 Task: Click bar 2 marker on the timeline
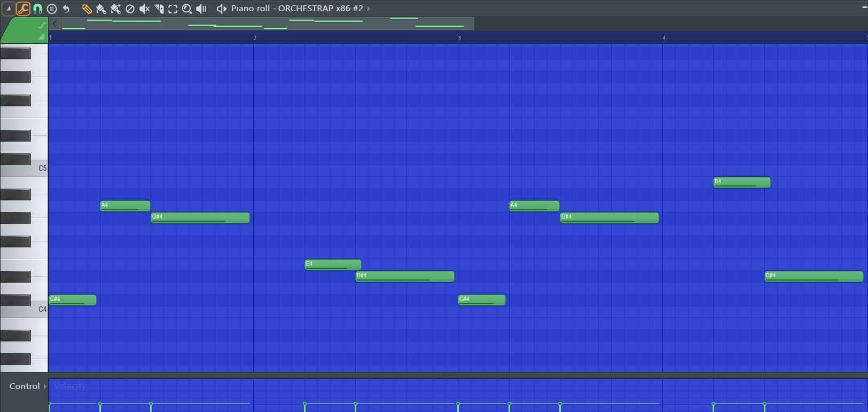tap(255, 38)
